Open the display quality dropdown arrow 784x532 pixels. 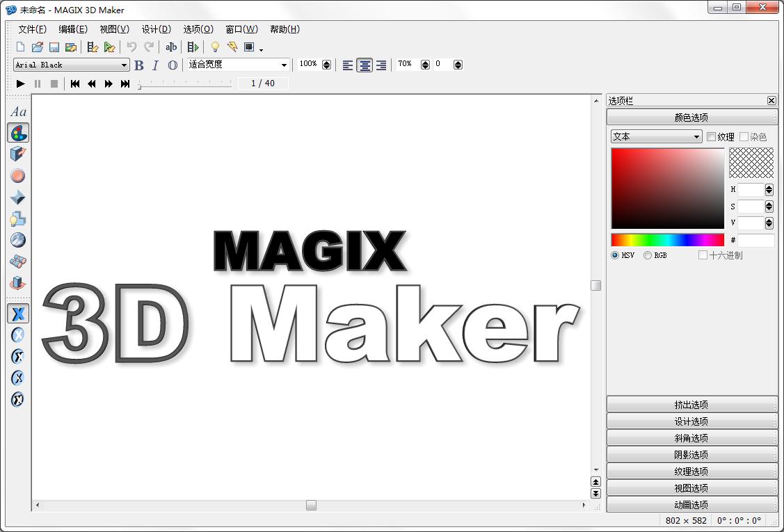click(x=262, y=49)
